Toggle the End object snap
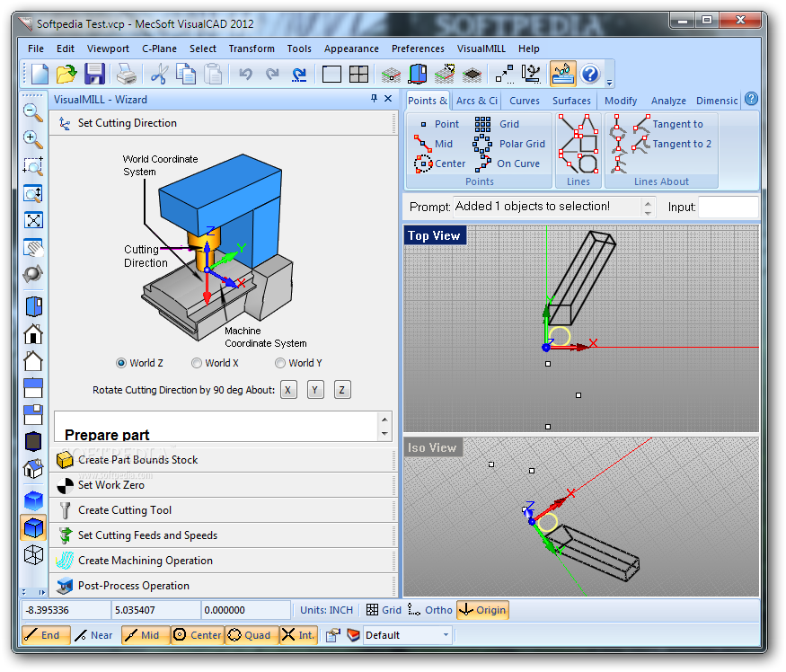The height and width of the screenshot is (672, 786). click(46, 635)
